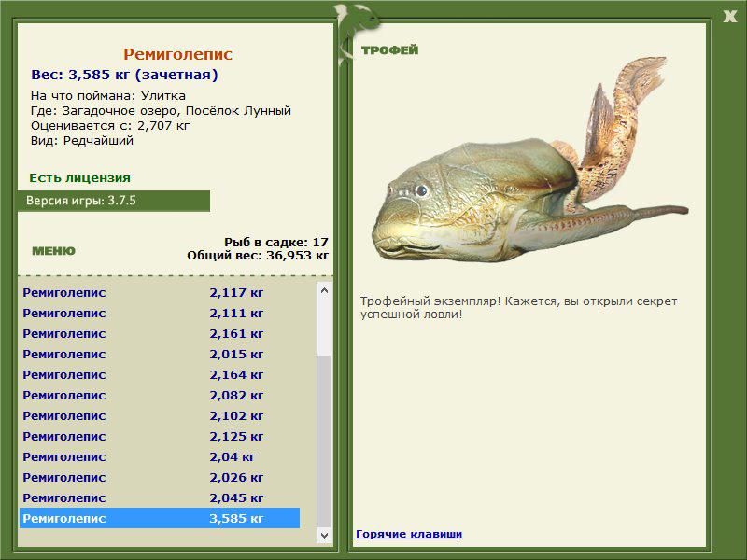Click the fish list scrollbar thumb
747x560 pixels.
point(324,441)
